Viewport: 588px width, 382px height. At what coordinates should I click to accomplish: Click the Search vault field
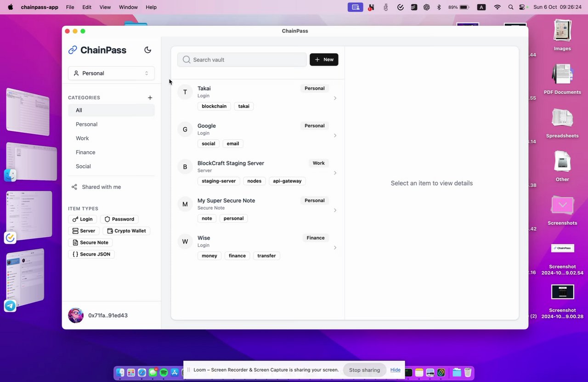coord(242,60)
